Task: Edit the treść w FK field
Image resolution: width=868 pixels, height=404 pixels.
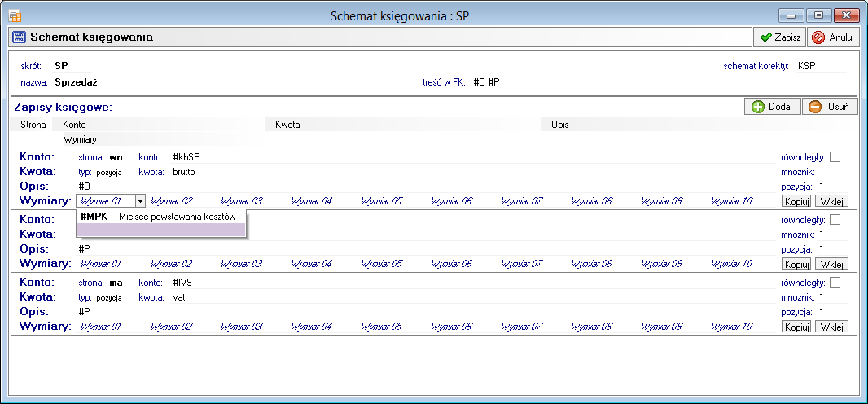Action: coord(659,83)
